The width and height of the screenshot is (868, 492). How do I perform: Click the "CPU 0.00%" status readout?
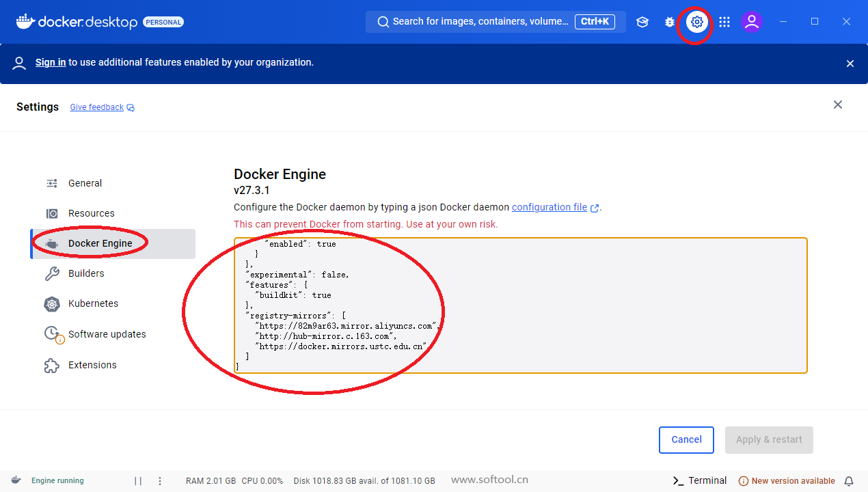tap(262, 481)
